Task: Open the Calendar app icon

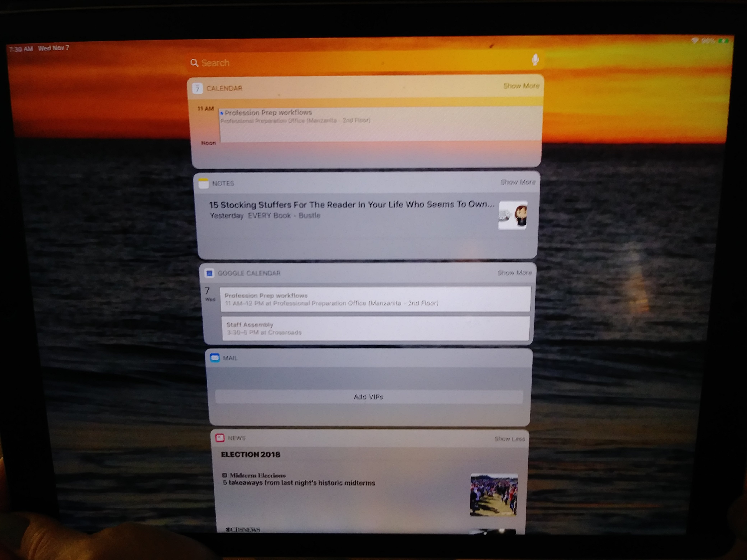Action: [x=198, y=88]
